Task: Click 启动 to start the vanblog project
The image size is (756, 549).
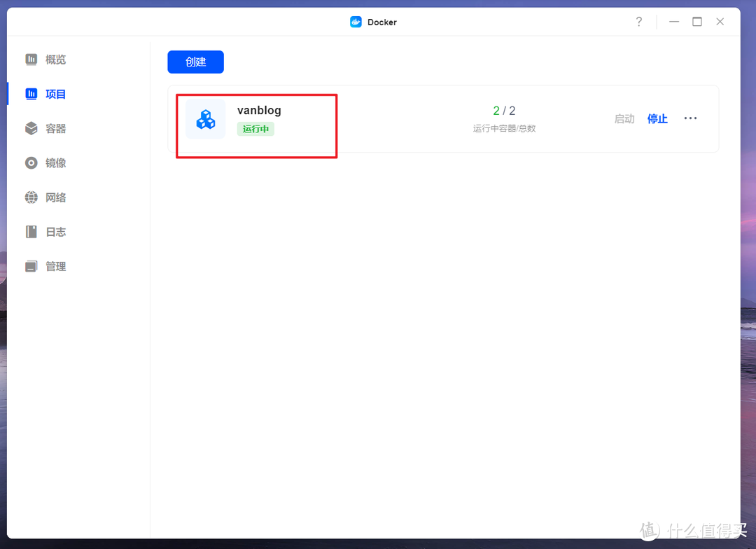Action: (x=624, y=118)
